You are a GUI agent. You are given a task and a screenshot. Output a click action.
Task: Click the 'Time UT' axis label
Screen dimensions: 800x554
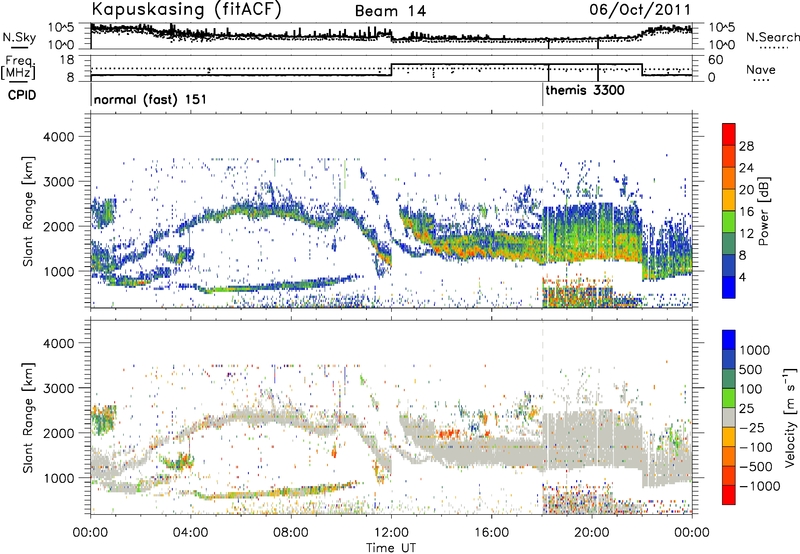click(x=391, y=548)
